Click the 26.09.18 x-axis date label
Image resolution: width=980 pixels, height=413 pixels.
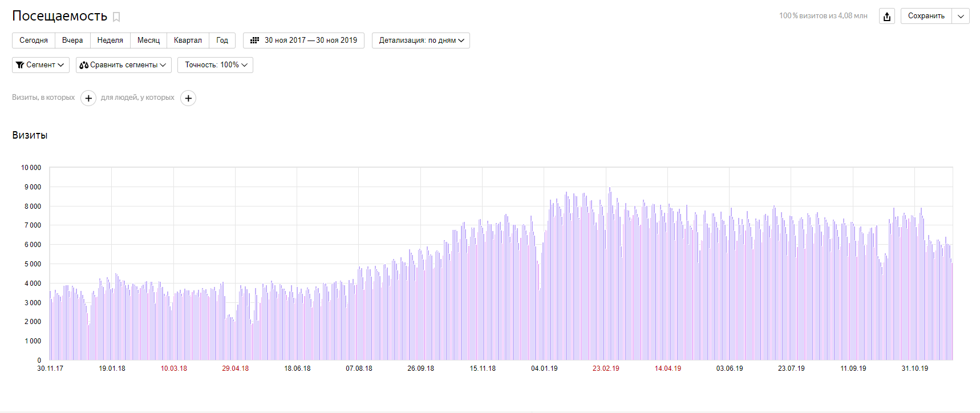pyautogui.click(x=420, y=369)
